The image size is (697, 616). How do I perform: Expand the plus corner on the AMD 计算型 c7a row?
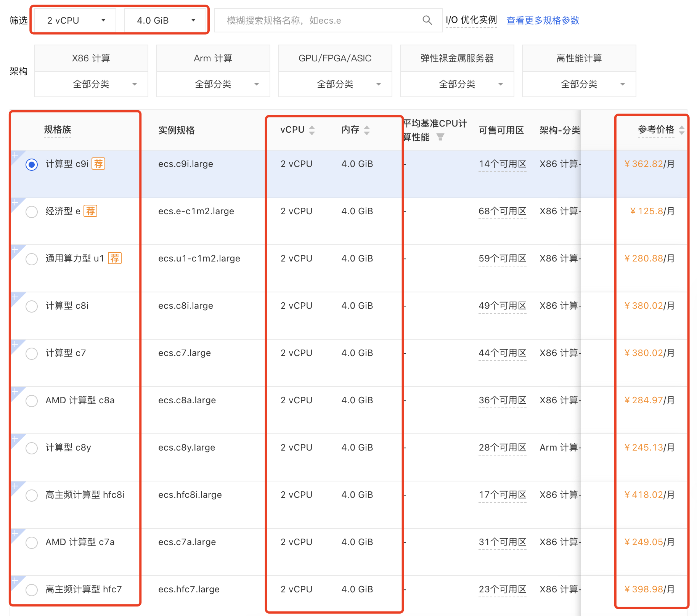point(16,533)
